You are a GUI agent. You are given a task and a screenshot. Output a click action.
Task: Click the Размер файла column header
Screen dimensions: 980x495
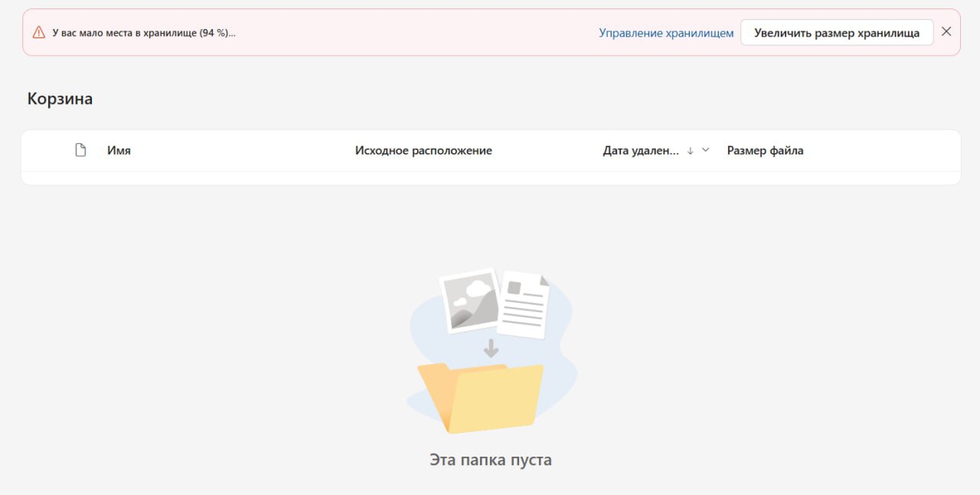tap(765, 151)
